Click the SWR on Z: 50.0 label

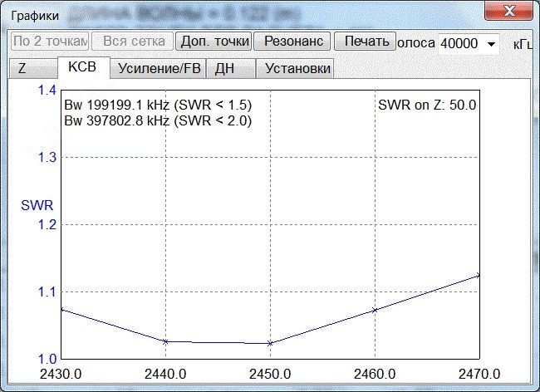click(427, 105)
